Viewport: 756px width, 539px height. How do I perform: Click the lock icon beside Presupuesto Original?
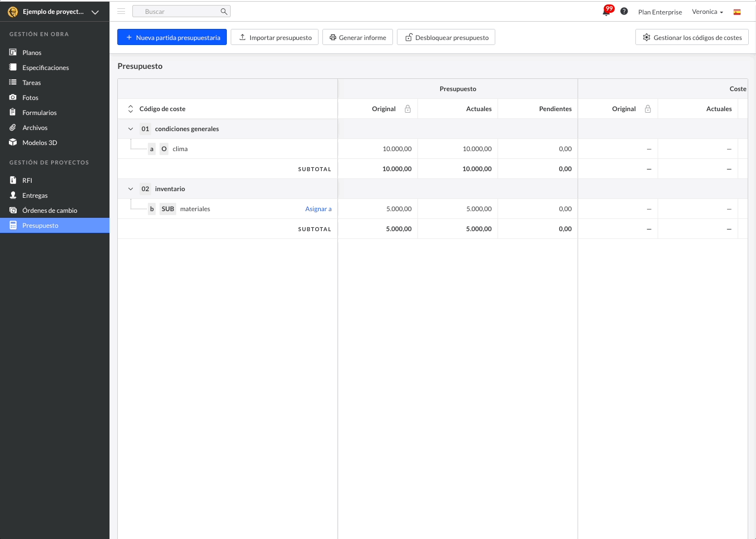407,109
